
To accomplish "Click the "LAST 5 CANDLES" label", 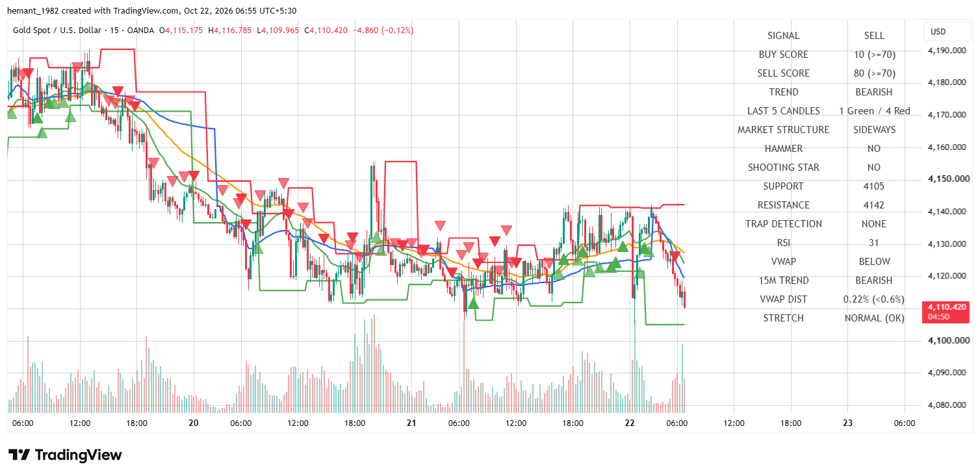I will 783,111.
